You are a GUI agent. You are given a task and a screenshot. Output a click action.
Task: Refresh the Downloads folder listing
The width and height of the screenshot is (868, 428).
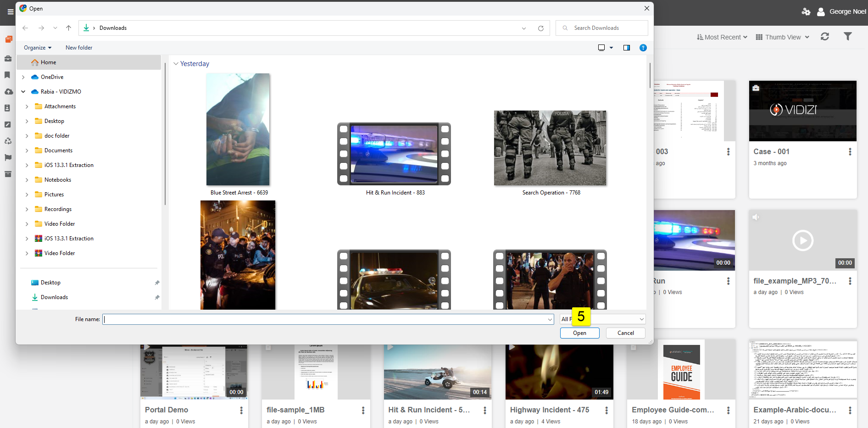[x=541, y=28]
